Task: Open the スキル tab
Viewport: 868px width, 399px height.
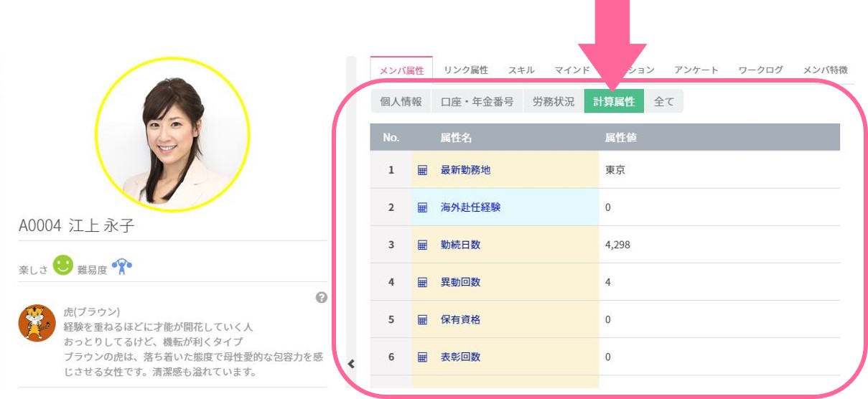Action: coord(521,70)
